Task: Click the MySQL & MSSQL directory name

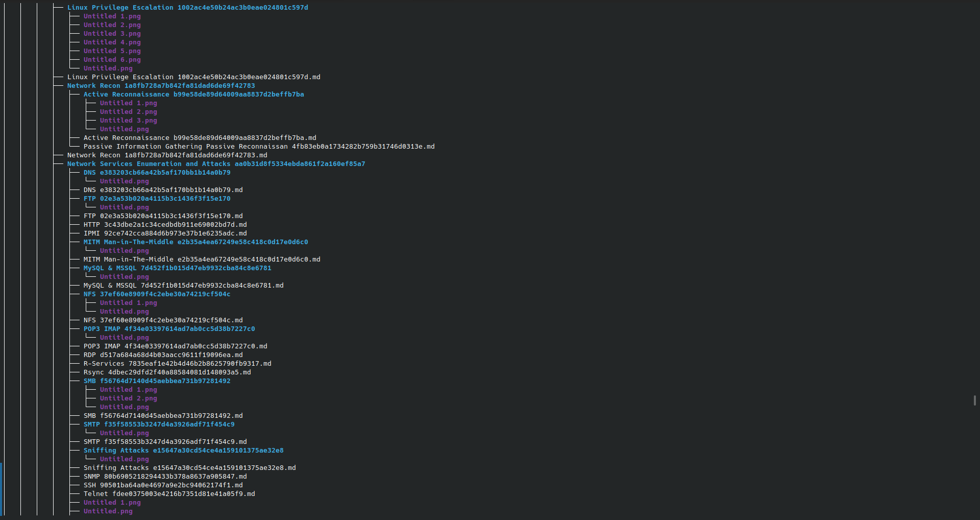Action: click(178, 268)
